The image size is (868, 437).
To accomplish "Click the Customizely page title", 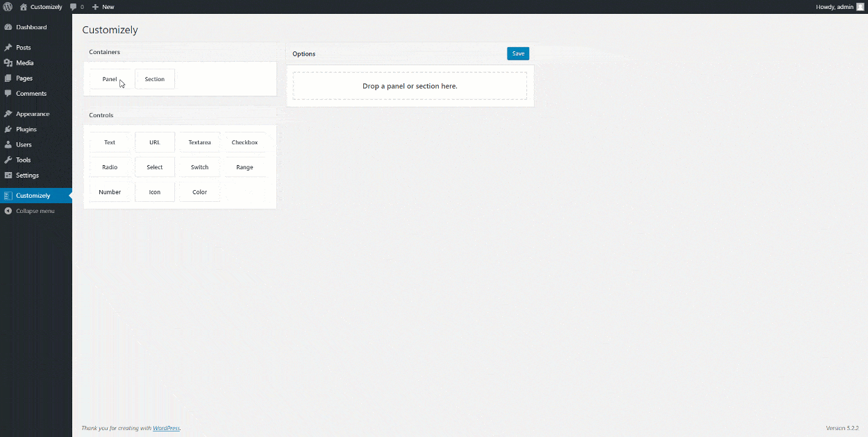I will click(x=110, y=30).
